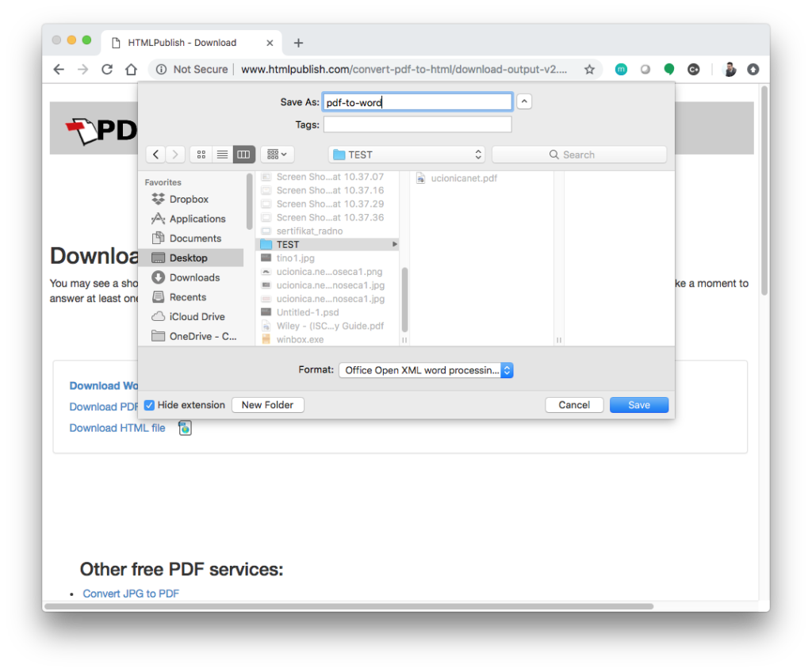The width and height of the screenshot is (812, 672).
Task: Select Downloads in the Favorites sidebar
Action: pyautogui.click(x=194, y=277)
